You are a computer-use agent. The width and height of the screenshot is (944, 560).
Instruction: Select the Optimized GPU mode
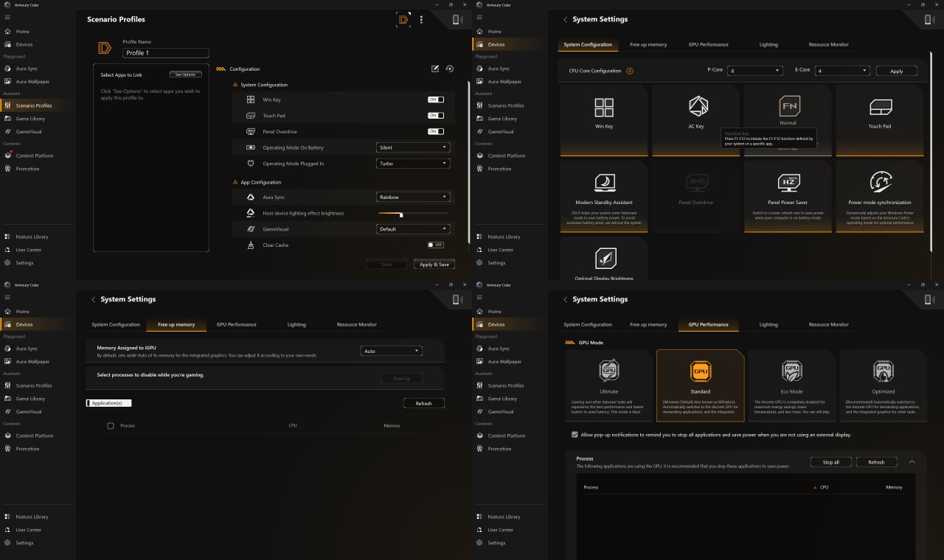coord(884,385)
